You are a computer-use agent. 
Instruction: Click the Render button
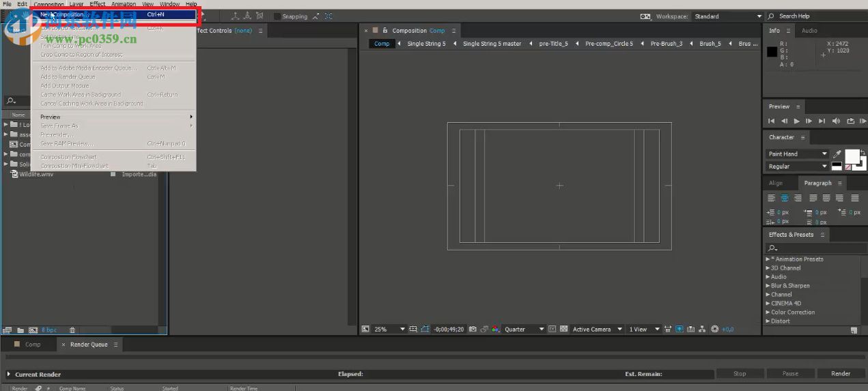[841, 374]
